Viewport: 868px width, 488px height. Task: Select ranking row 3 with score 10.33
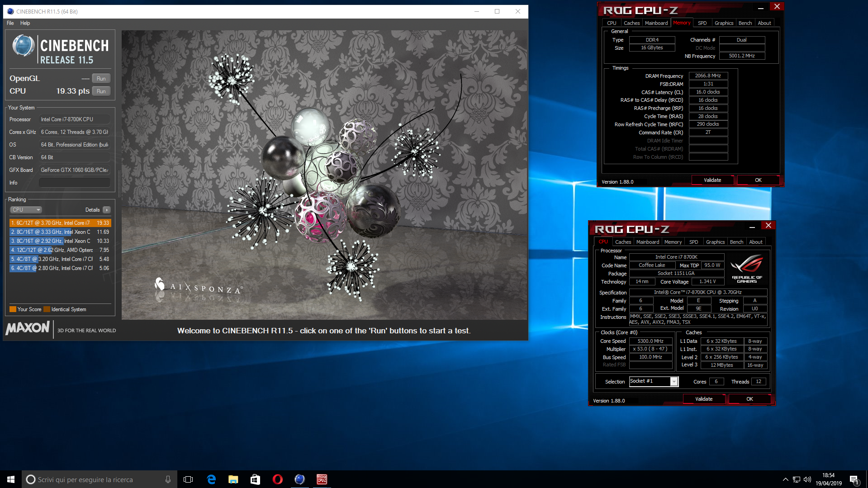60,241
